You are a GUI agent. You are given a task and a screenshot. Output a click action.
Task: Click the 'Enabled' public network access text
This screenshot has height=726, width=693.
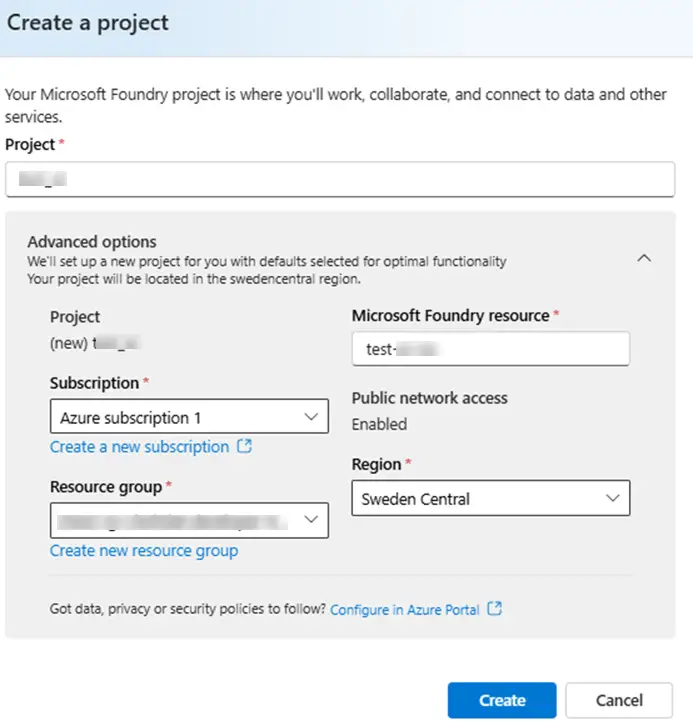(379, 424)
